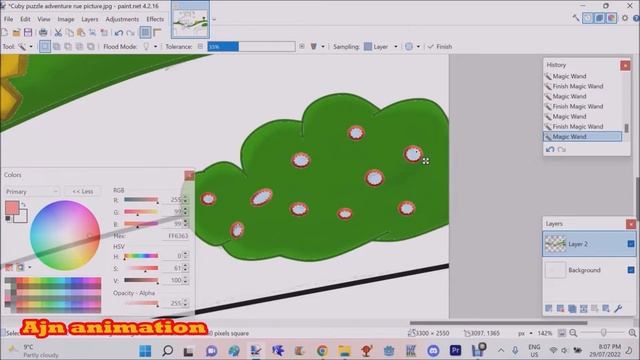Click the Hex value field
This screenshot has height=360, width=640.
tap(176, 236)
